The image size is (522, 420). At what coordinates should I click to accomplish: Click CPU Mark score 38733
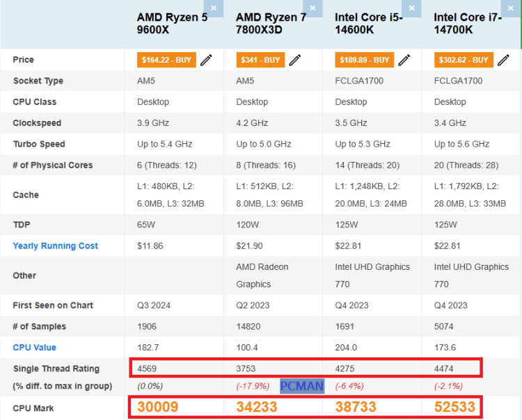(356, 407)
